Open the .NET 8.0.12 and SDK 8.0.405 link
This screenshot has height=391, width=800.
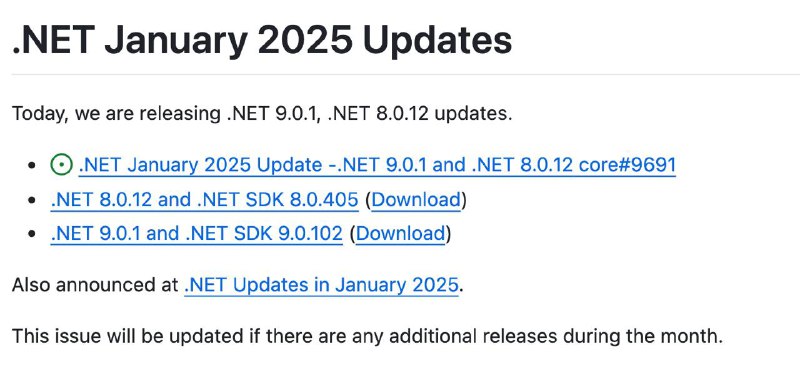204,199
